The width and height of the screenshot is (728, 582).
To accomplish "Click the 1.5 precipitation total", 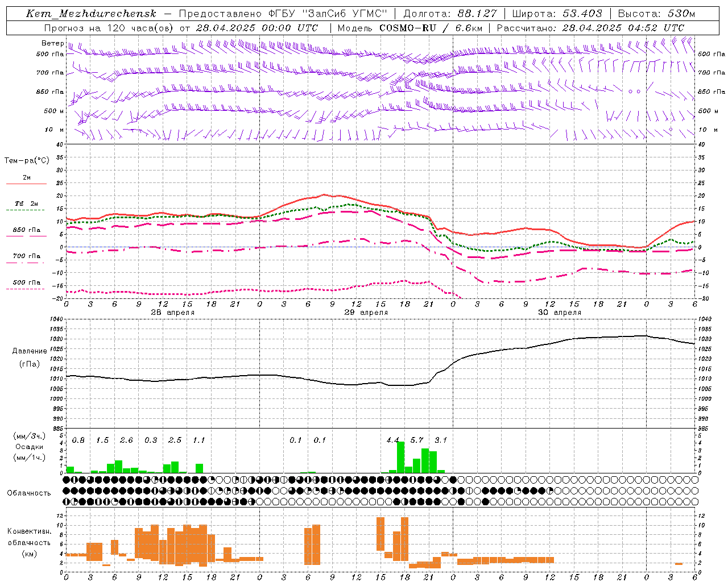I will [102, 440].
